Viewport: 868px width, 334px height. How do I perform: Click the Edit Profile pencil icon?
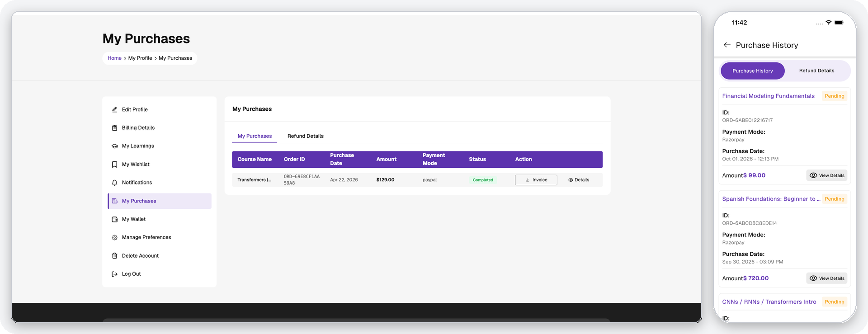click(x=114, y=110)
